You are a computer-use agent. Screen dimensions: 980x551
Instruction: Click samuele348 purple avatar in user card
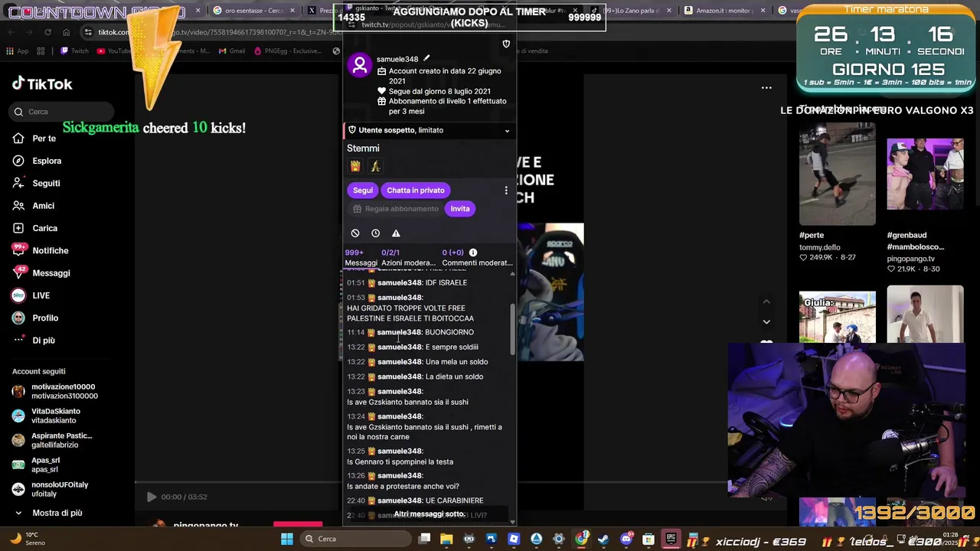coord(360,65)
